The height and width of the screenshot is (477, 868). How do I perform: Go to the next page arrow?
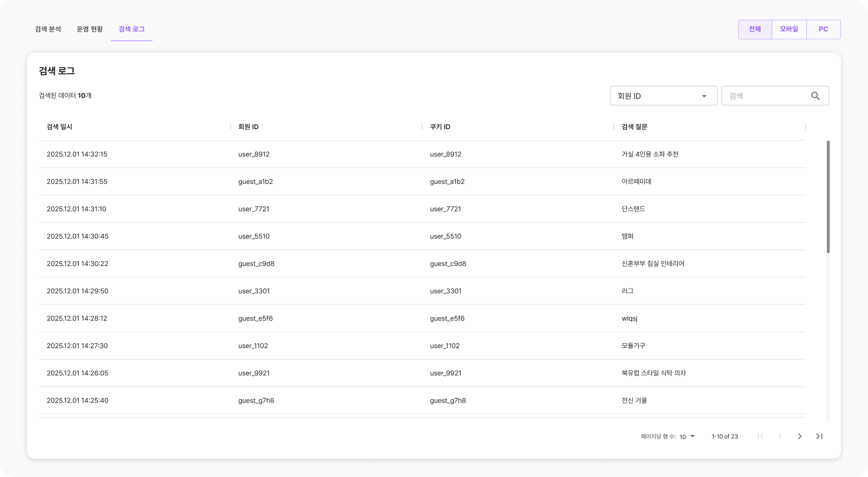pyautogui.click(x=799, y=436)
